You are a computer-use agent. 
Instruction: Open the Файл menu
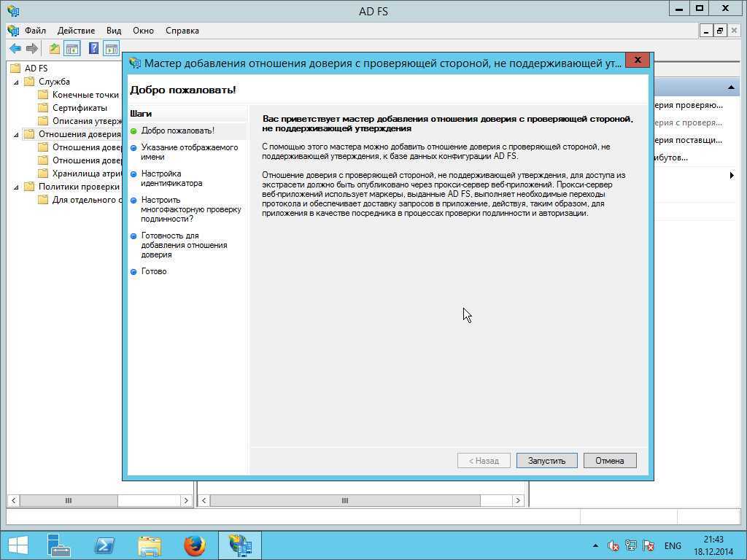[x=34, y=31]
